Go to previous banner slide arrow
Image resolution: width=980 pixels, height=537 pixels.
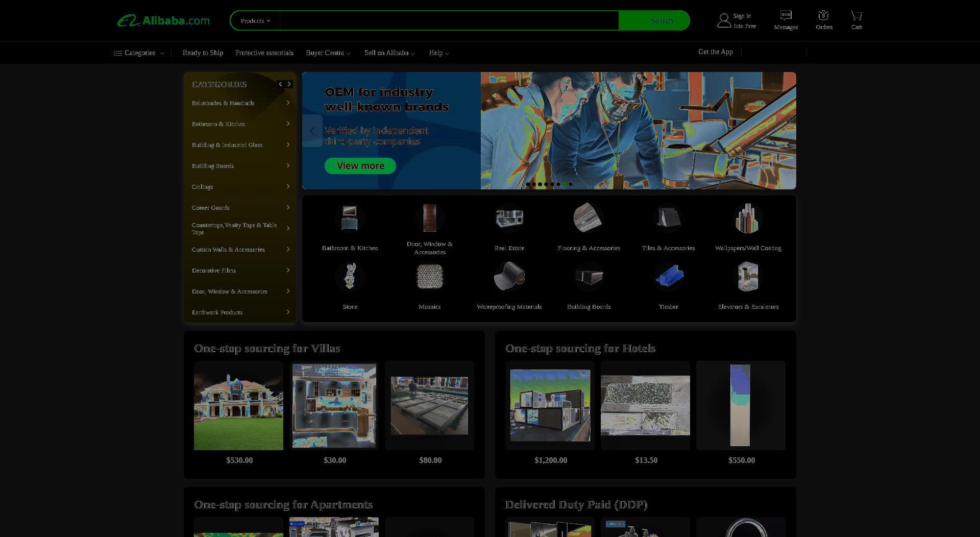[x=312, y=131]
